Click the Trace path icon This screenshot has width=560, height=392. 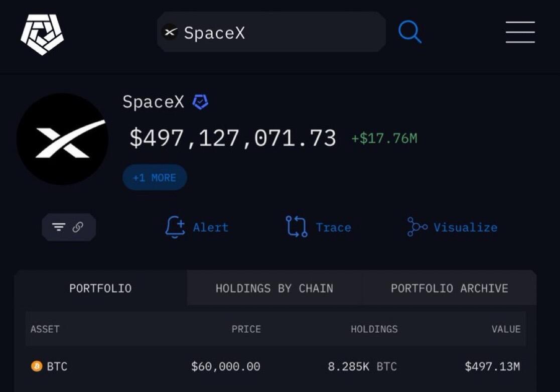pyautogui.click(x=297, y=226)
